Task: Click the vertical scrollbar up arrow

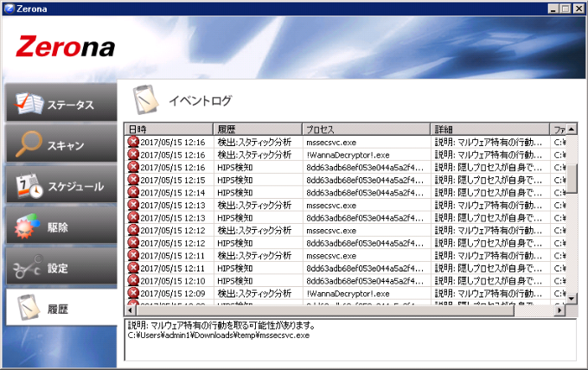Action: pos(572,129)
